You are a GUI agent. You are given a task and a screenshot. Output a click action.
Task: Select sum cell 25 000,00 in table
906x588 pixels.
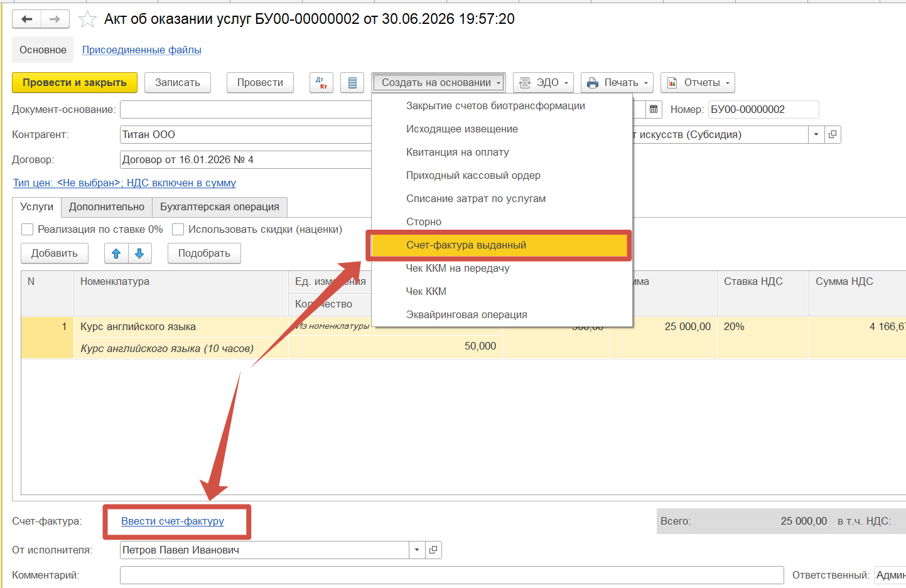pyautogui.click(x=664, y=327)
